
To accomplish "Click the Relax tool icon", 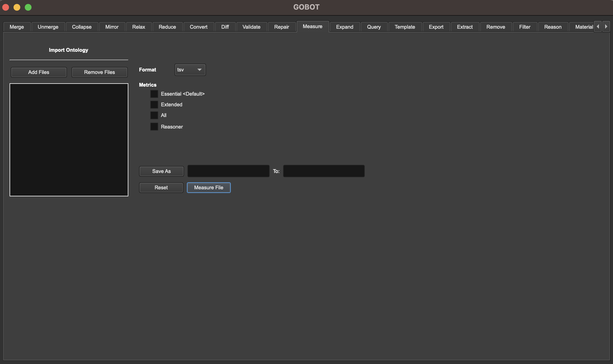I will [138, 27].
